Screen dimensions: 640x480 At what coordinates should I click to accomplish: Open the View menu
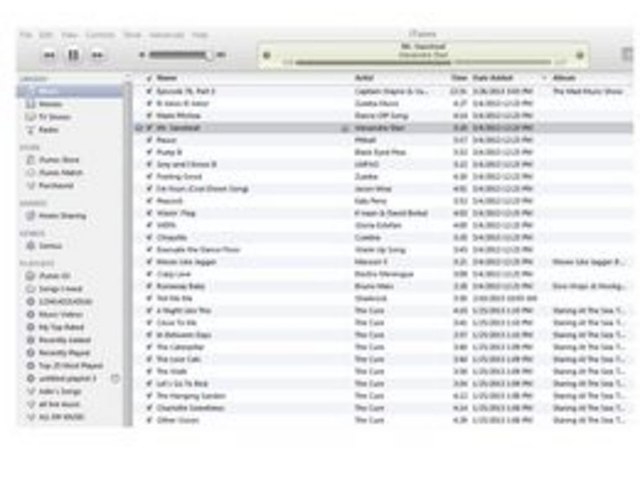tap(69, 35)
